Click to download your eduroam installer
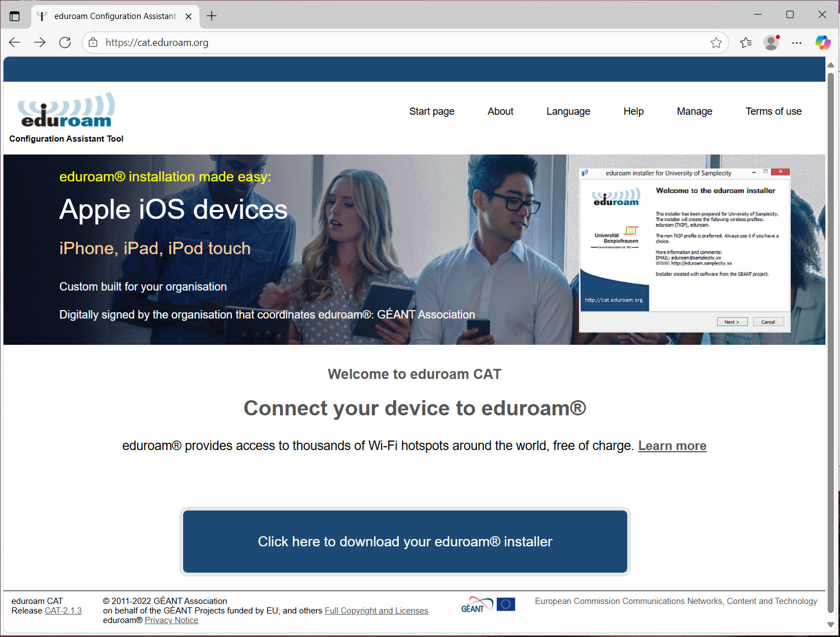Image resolution: width=840 pixels, height=637 pixels. click(405, 541)
